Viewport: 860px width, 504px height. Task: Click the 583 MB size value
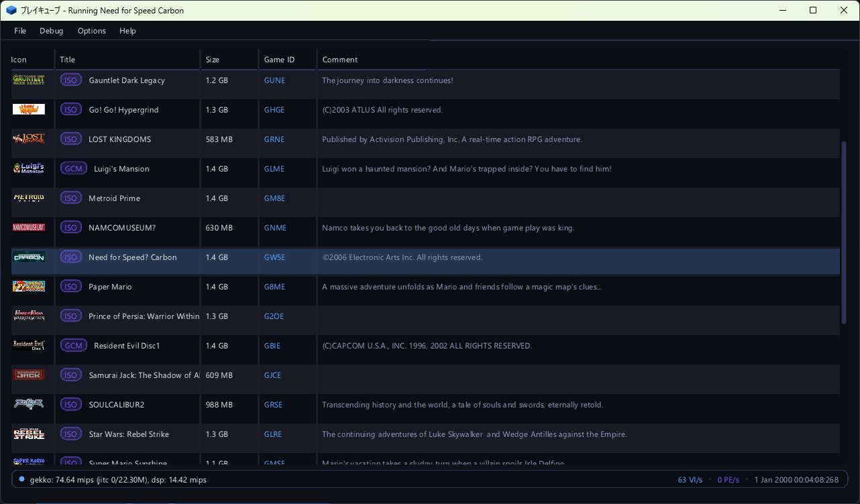coord(219,139)
